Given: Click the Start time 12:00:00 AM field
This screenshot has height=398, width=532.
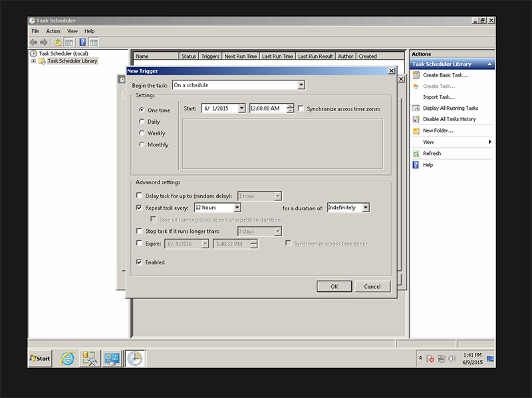Looking at the screenshot, I should click(x=268, y=108).
